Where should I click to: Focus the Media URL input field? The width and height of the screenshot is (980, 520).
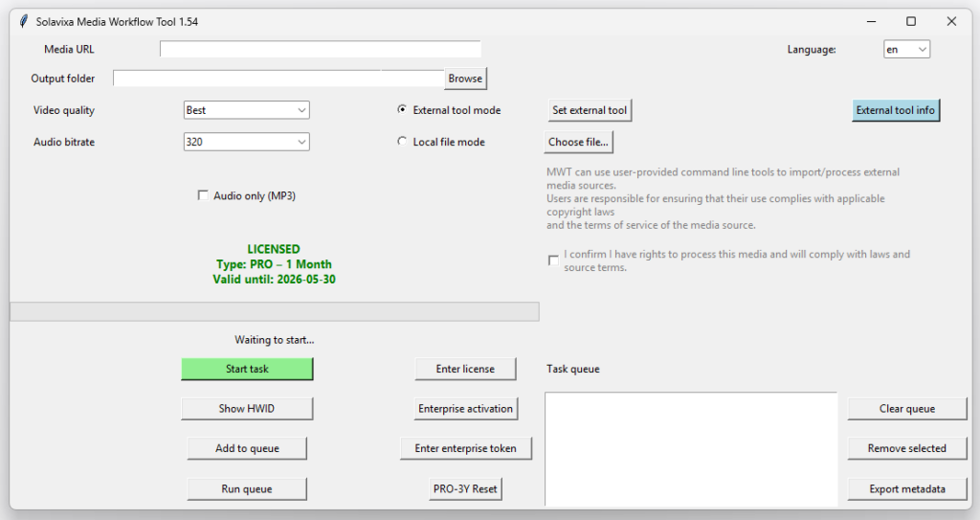(320, 49)
